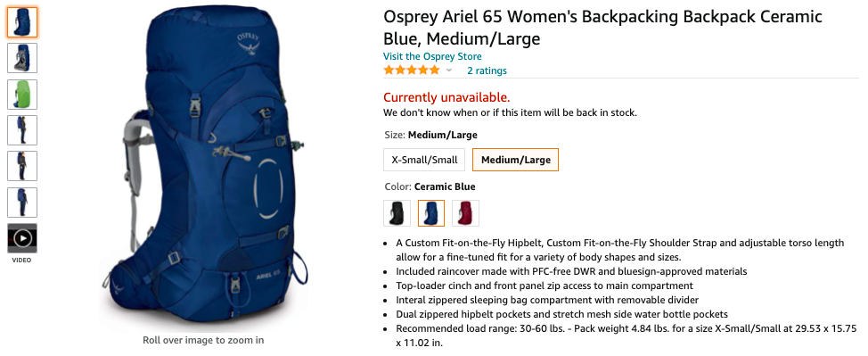868x356 pixels.
Task: Choose the black color swatch
Action: 397,213
